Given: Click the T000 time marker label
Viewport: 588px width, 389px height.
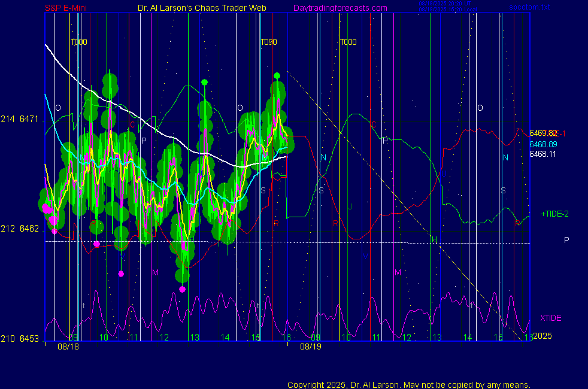Looking at the screenshot, I should 79,42.
